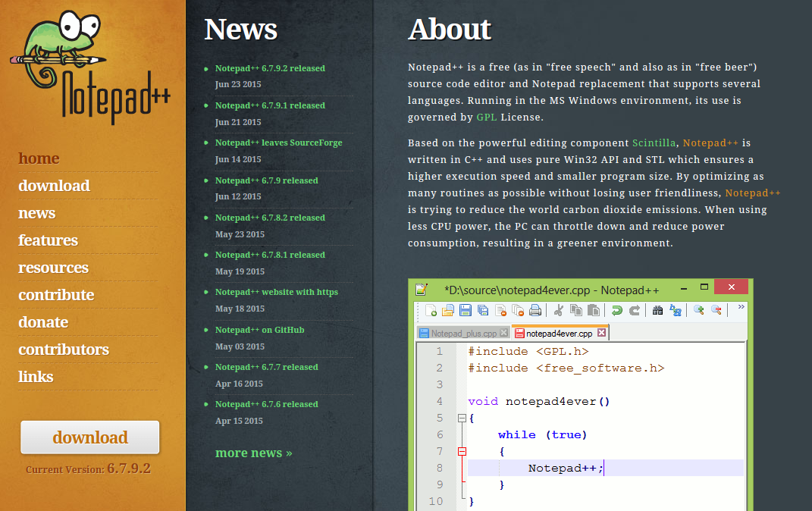Image resolution: width=812 pixels, height=511 pixels.
Task: Click the Notepad++ chameleon logo
Action: click(x=89, y=66)
